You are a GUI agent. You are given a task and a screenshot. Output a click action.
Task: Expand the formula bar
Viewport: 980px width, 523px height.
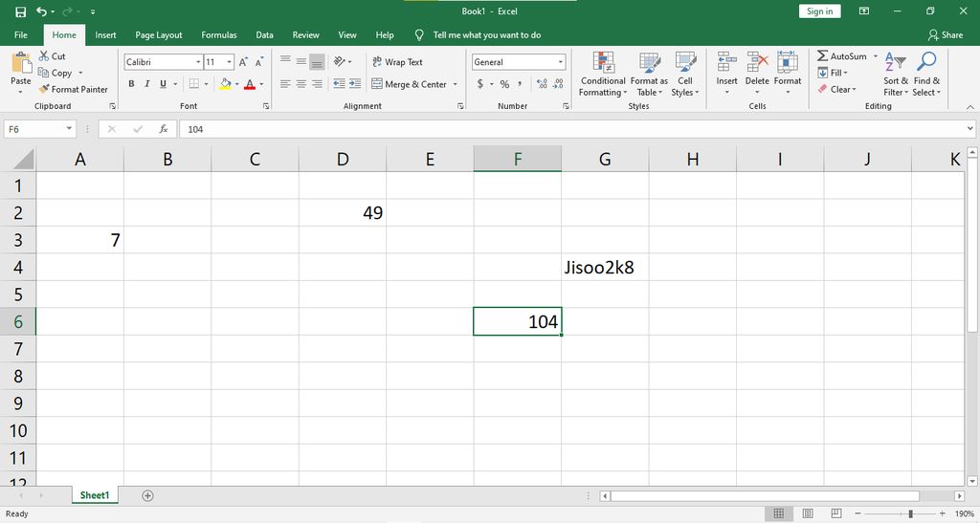coord(969,129)
